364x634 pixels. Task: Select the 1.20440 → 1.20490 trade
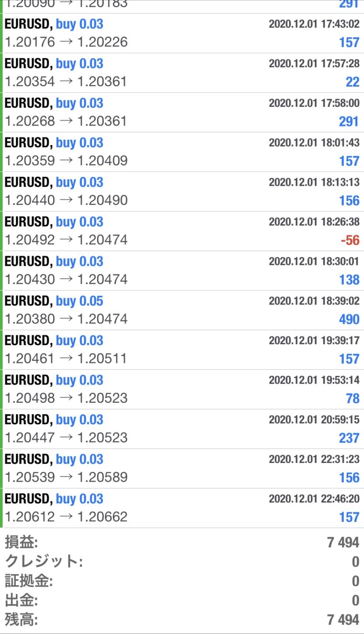point(182,192)
